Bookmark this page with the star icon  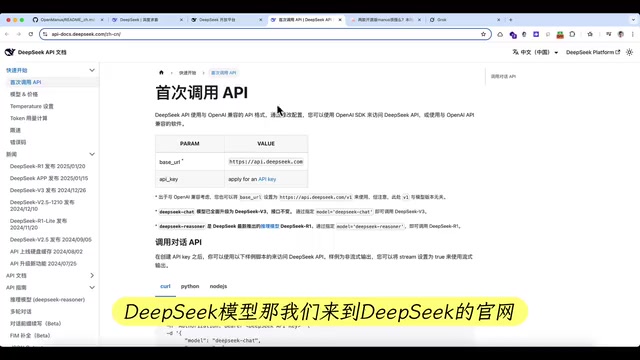point(483,34)
